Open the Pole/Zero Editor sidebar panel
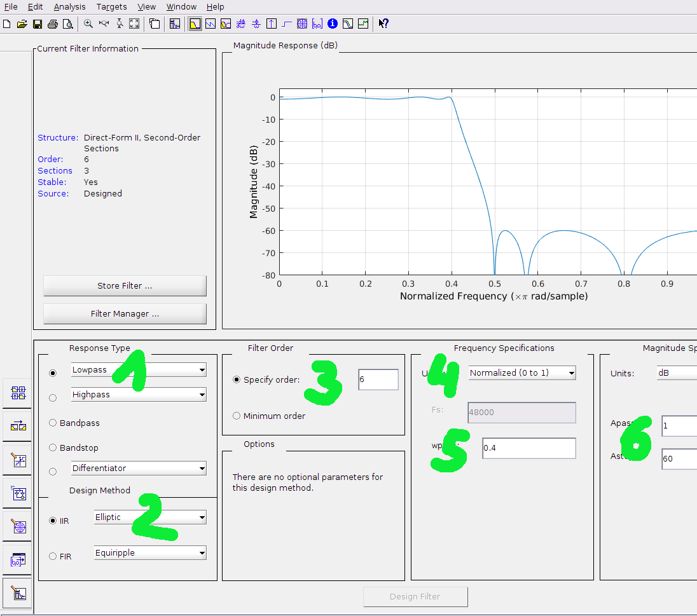 click(x=19, y=527)
